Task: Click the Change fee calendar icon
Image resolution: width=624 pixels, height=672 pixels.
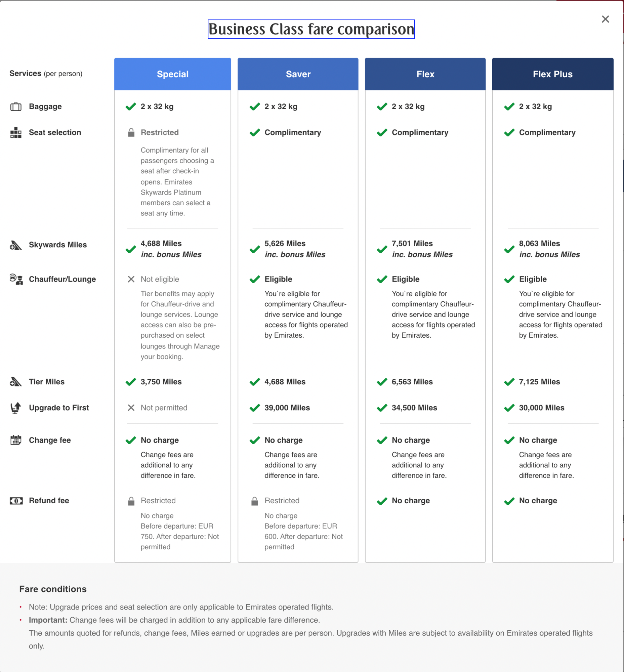Action: click(x=16, y=440)
